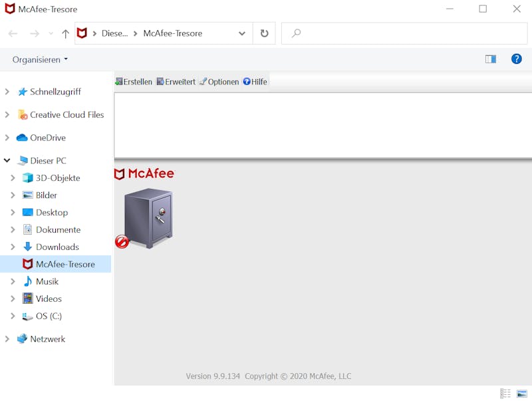
Task: Click the McAfee shield icon in address bar
Action: point(82,33)
